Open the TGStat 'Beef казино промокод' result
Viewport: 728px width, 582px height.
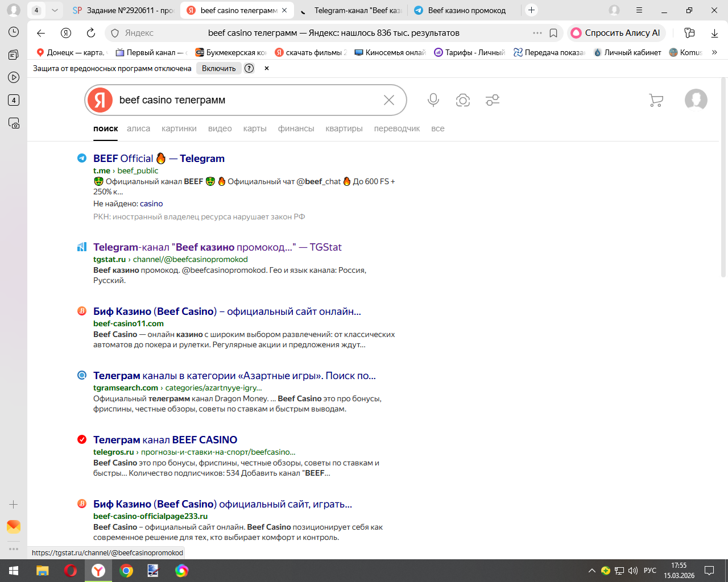coord(217,247)
